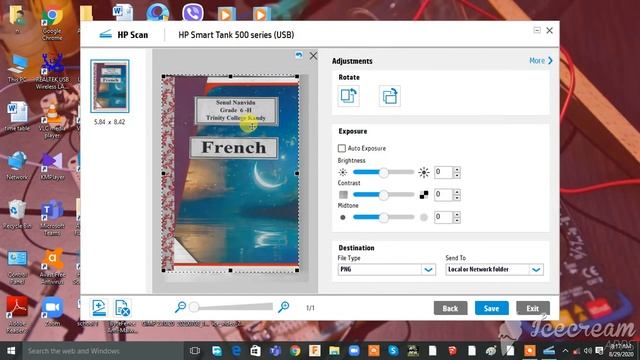Image resolution: width=640 pixels, height=360 pixels.
Task: Click the undo crop arrow above the preview
Action: point(299,55)
